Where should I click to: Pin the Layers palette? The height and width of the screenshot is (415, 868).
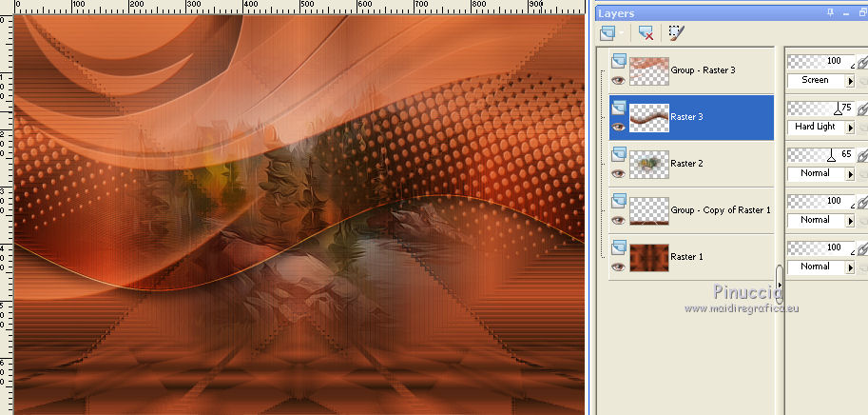tap(830, 12)
